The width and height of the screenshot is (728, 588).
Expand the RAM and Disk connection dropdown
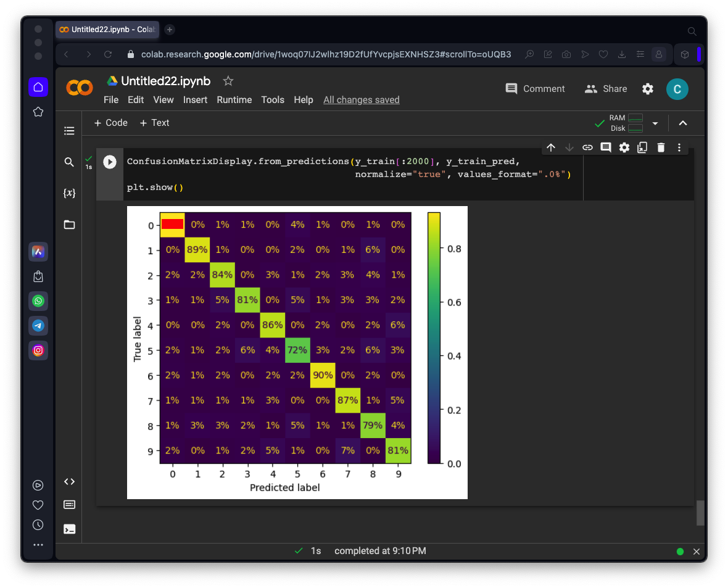[x=655, y=123]
